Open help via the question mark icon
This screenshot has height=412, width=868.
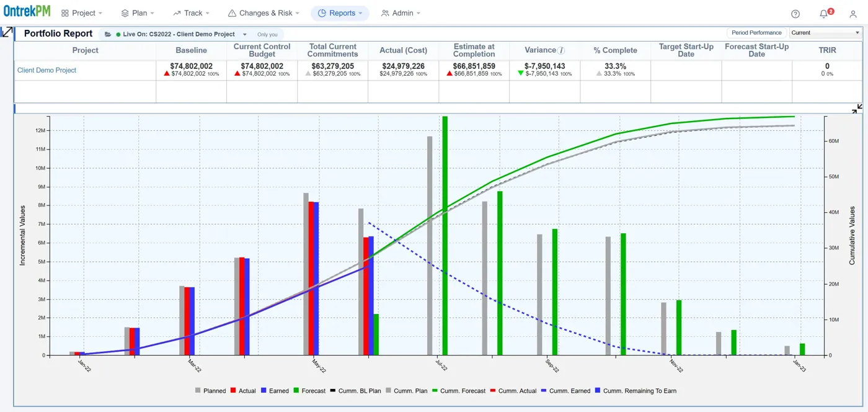click(x=795, y=14)
